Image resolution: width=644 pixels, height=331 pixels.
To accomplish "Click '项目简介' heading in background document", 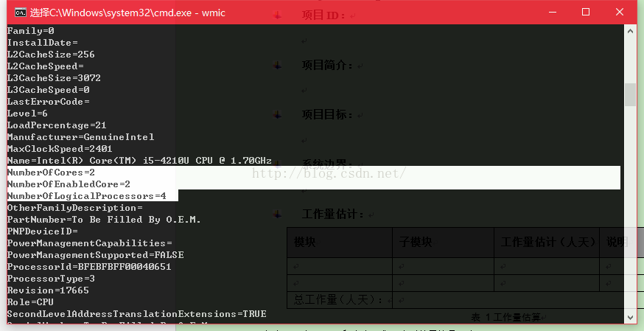I will click(327, 65).
